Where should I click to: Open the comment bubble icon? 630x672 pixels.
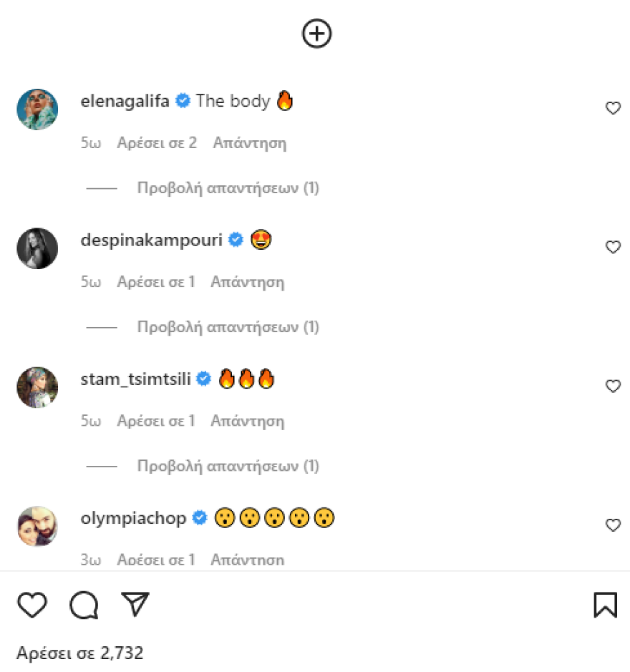point(84,605)
